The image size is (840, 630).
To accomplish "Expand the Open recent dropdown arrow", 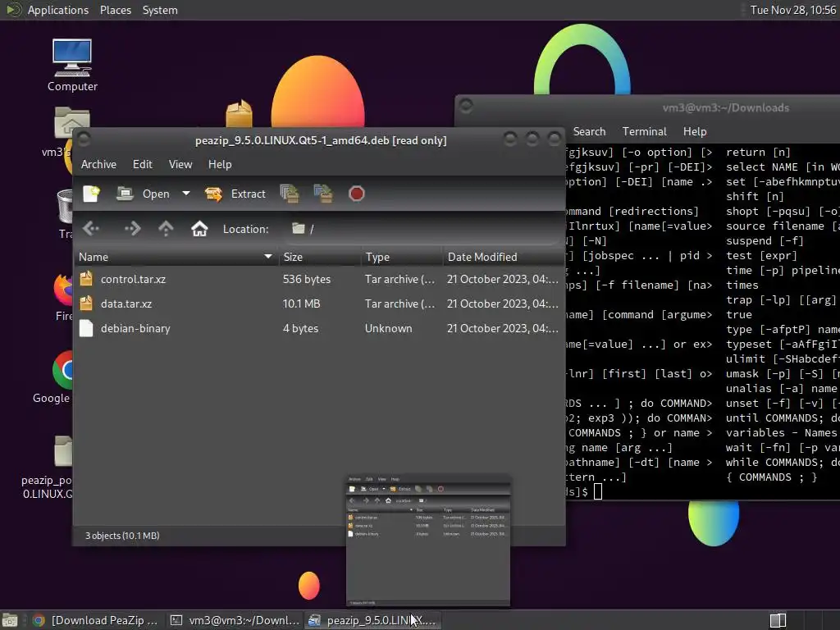I will pyautogui.click(x=186, y=194).
